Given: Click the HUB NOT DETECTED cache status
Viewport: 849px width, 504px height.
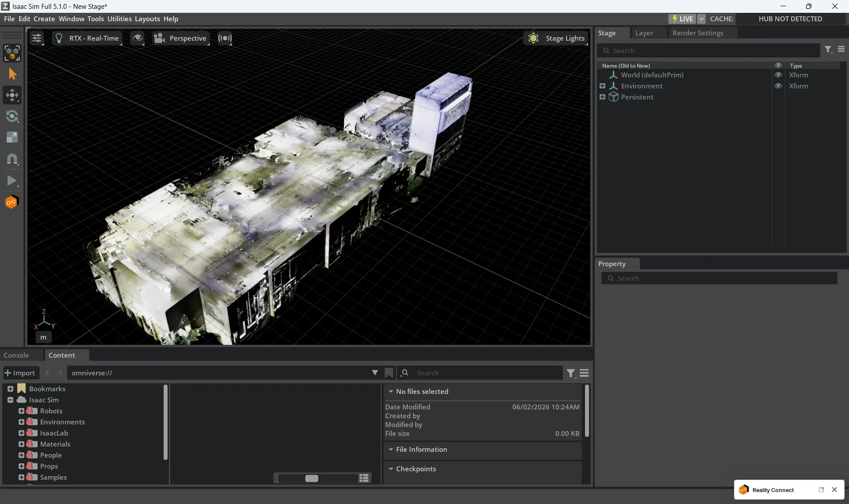Looking at the screenshot, I should [x=790, y=19].
